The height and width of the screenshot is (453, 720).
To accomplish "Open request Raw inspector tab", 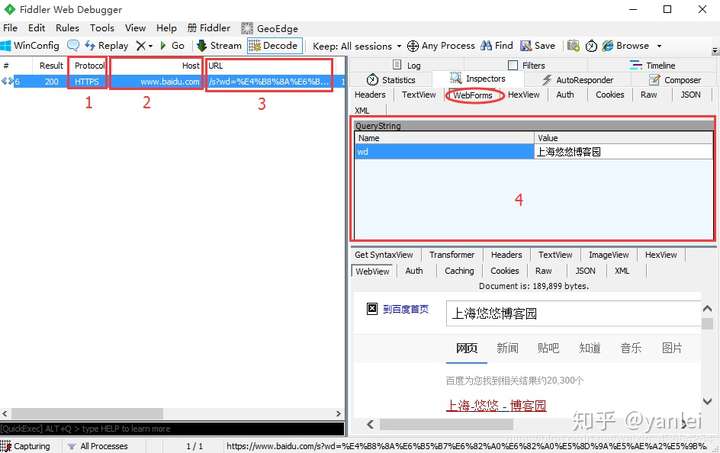I will pyautogui.click(x=649, y=95).
